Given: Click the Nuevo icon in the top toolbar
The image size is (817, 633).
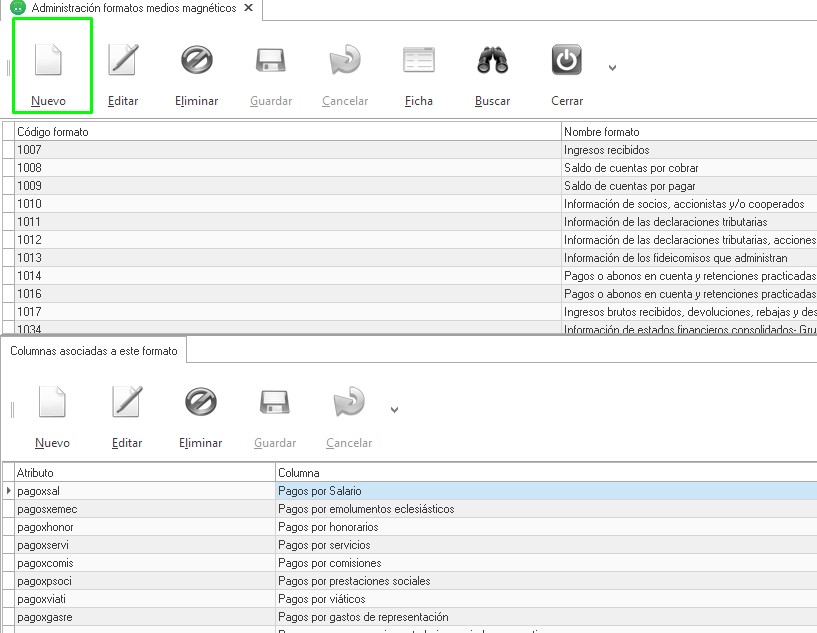Looking at the screenshot, I should click(49, 60).
